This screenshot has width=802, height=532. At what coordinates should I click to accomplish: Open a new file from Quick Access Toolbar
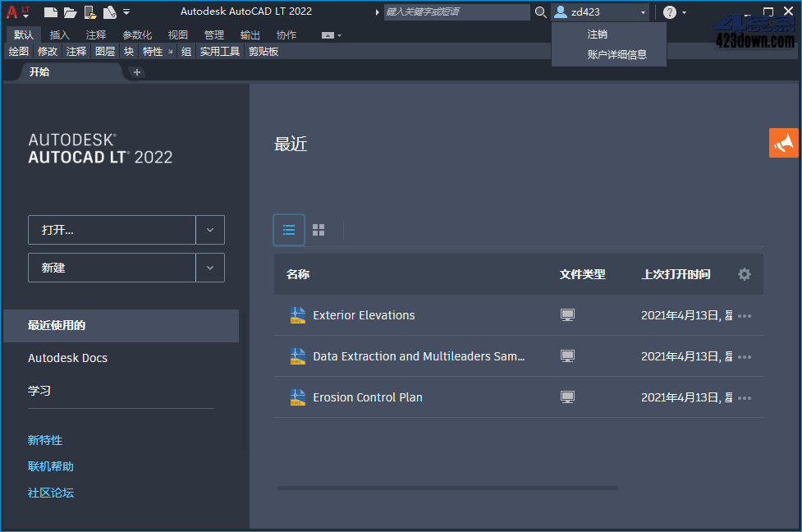coord(52,11)
